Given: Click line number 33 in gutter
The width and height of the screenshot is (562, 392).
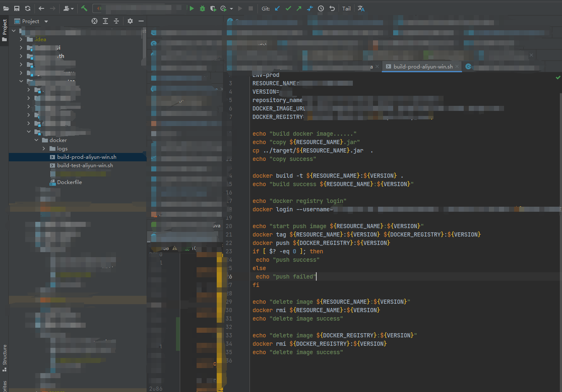Looking at the screenshot, I should pos(229,335).
